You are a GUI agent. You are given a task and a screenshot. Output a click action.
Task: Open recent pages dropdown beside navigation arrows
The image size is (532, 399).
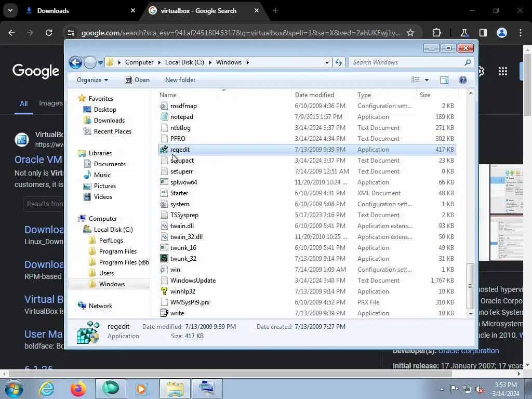pyautogui.click(x=100, y=63)
